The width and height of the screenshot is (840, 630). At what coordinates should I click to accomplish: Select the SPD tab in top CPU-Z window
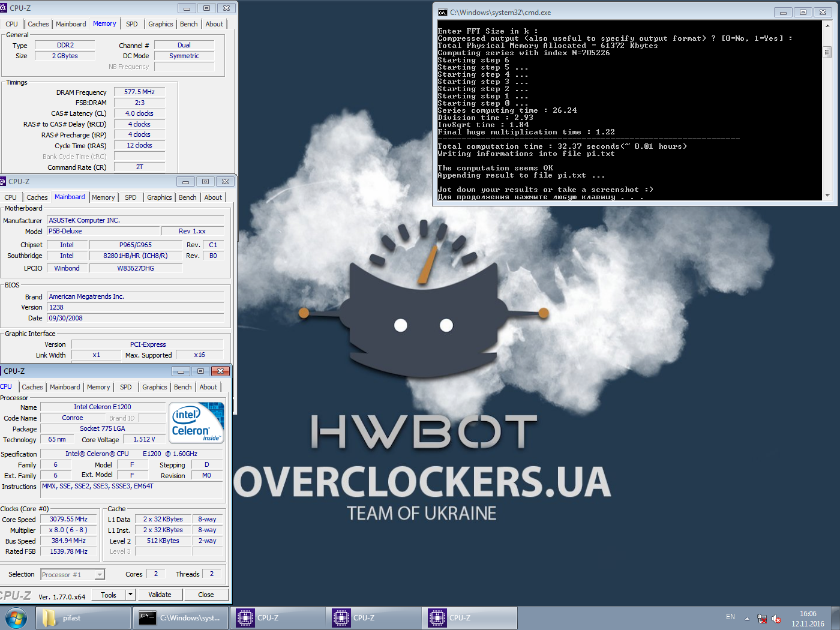(132, 24)
